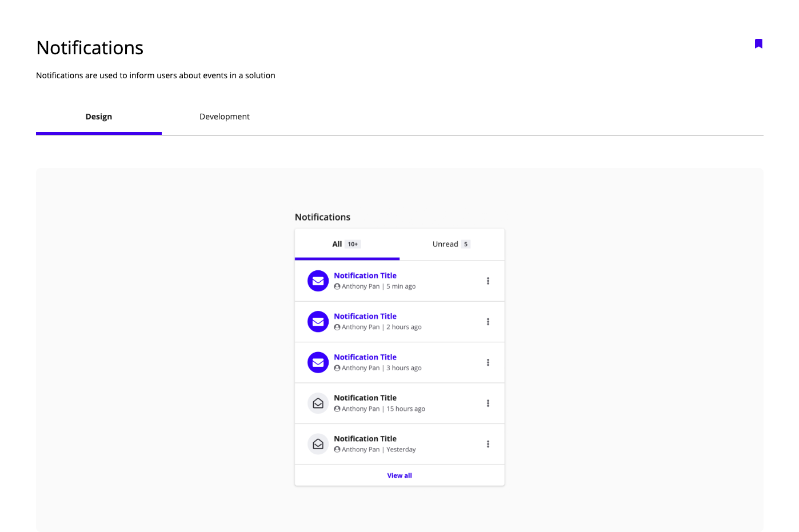Viewport: 799px width, 532px height.
Task: Click the 'Notifications are used to inform users' description
Action: [x=155, y=75]
